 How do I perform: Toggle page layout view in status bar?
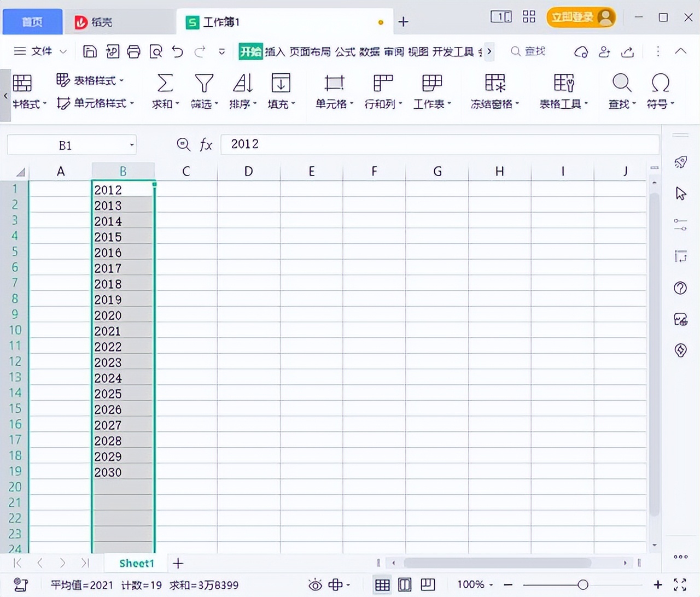pos(405,584)
